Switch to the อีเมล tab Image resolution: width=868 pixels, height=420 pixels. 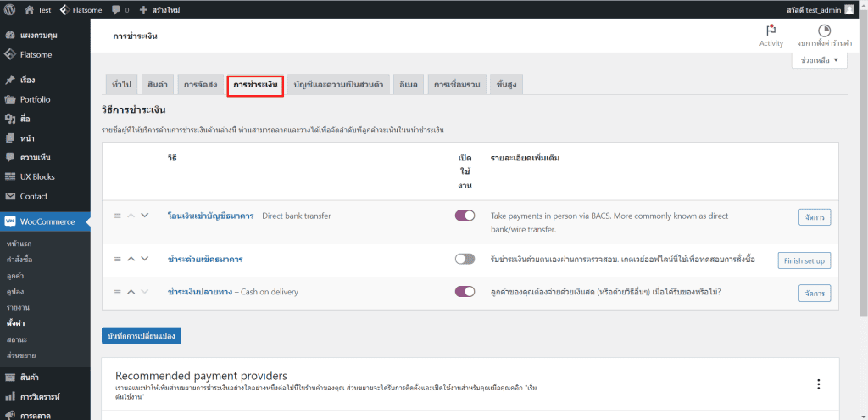[409, 86]
